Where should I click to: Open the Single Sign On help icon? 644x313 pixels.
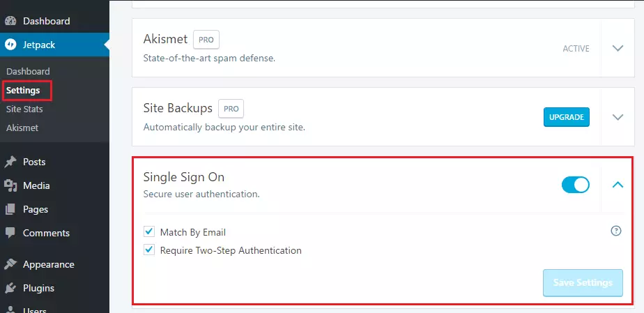(x=616, y=231)
